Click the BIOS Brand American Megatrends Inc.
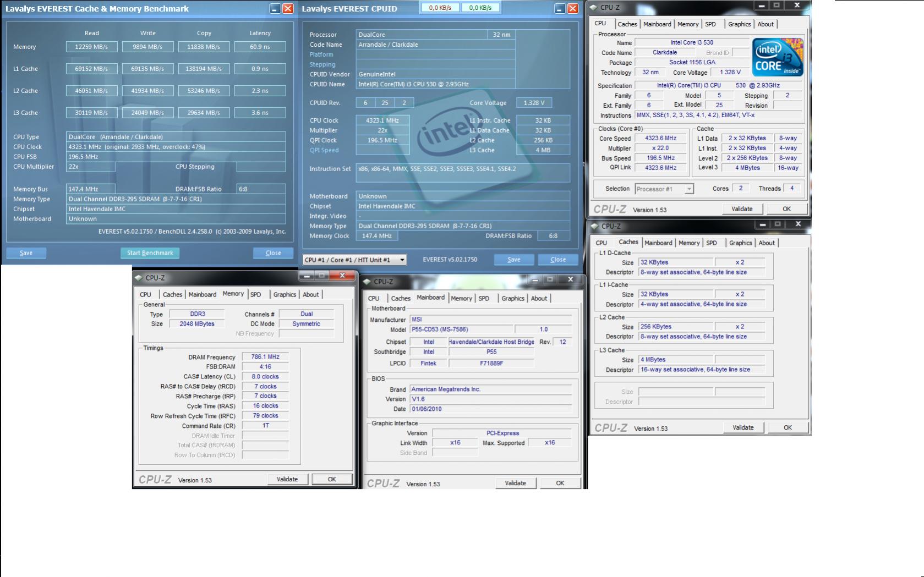Image resolution: width=924 pixels, height=577 pixels. pyautogui.click(x=491, y=389)
